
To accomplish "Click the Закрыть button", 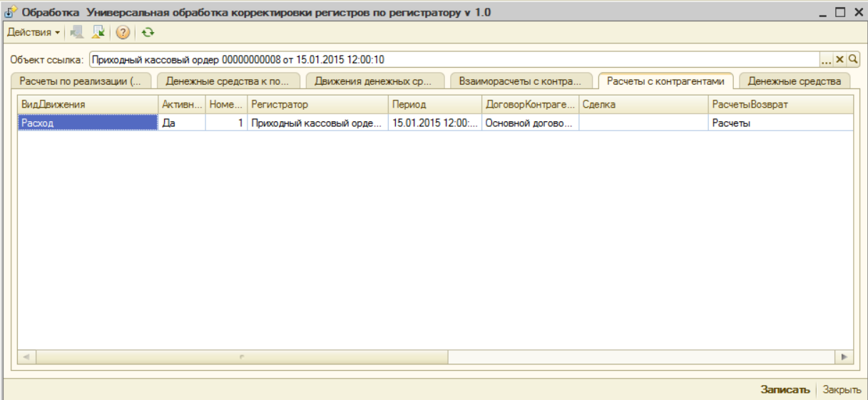I will 842,389.
